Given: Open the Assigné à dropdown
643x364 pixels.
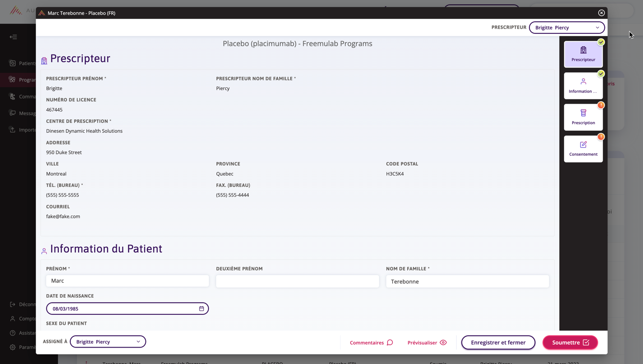Looking at the screenshot, I should pos(108,342).
